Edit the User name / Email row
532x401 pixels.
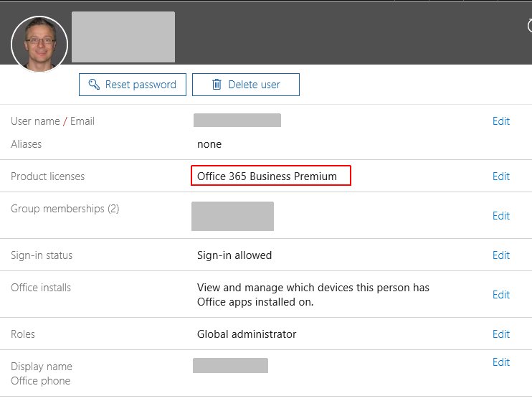pyautogui.click(x=500, y=121)
